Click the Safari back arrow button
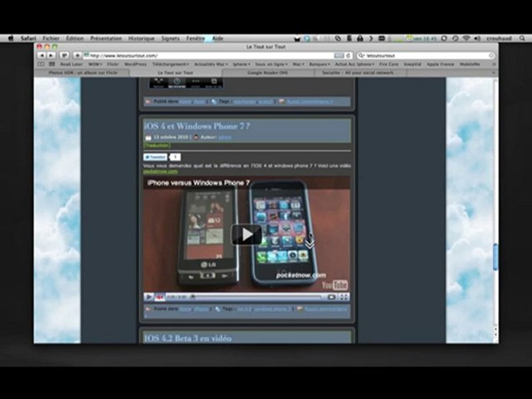 click(x=42, y=55)
